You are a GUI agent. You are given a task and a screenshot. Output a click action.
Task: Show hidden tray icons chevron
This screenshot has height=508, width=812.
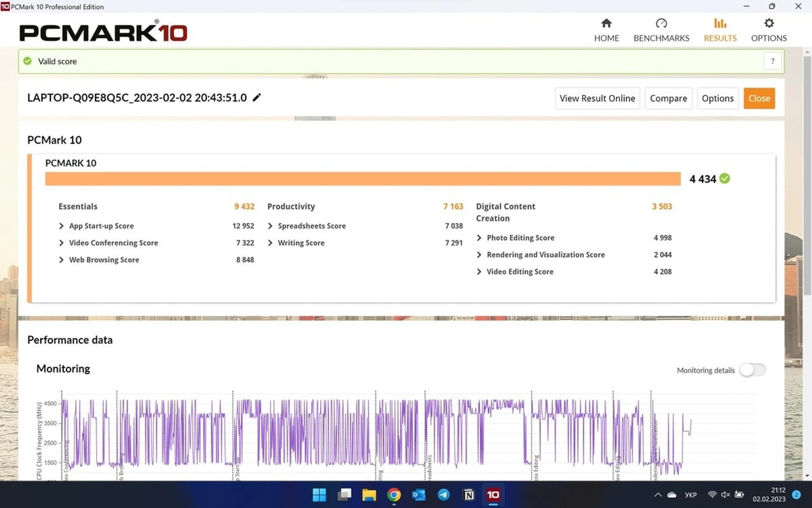pos(658,494)
